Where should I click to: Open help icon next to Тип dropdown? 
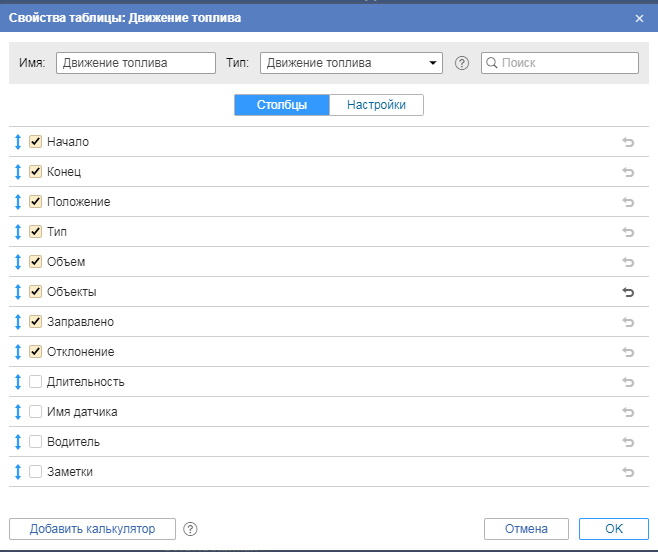click(x=462, y=63)
